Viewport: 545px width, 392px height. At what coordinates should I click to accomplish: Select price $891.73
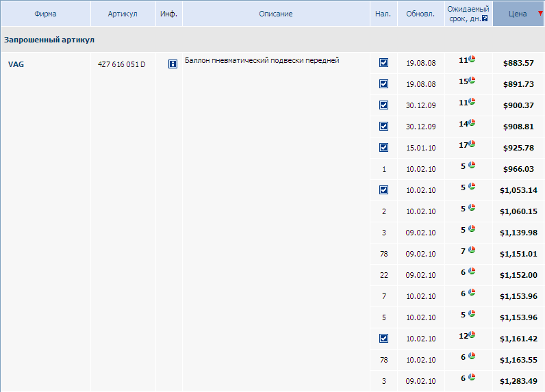(x=518, y=84)
